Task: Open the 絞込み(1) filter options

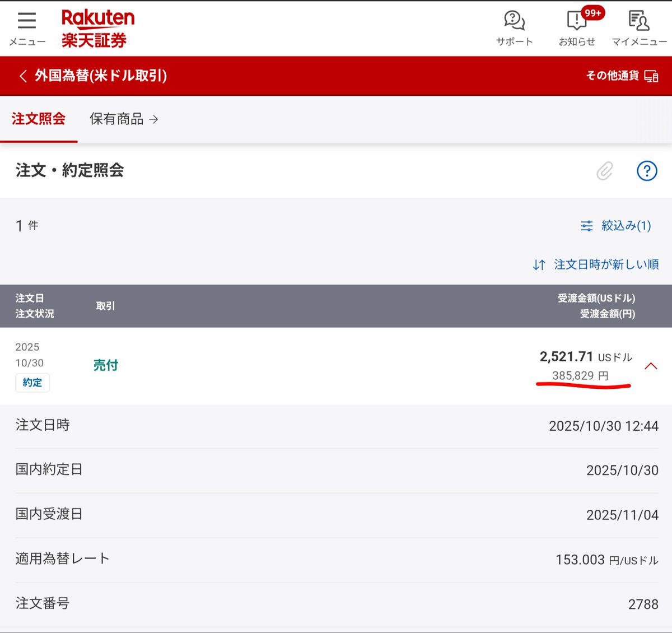Action: 625,226
